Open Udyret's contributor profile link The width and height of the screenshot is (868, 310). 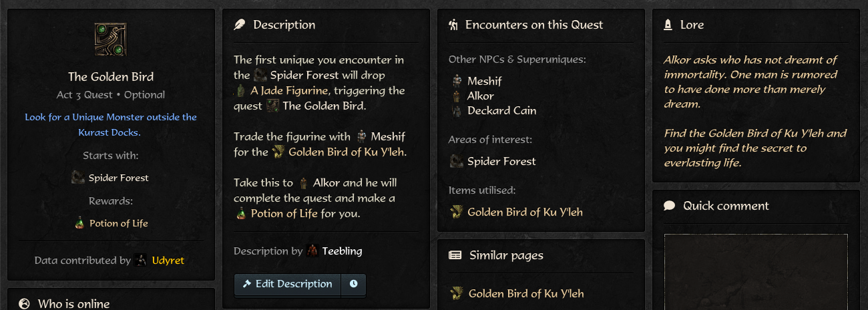pos(168,260)
